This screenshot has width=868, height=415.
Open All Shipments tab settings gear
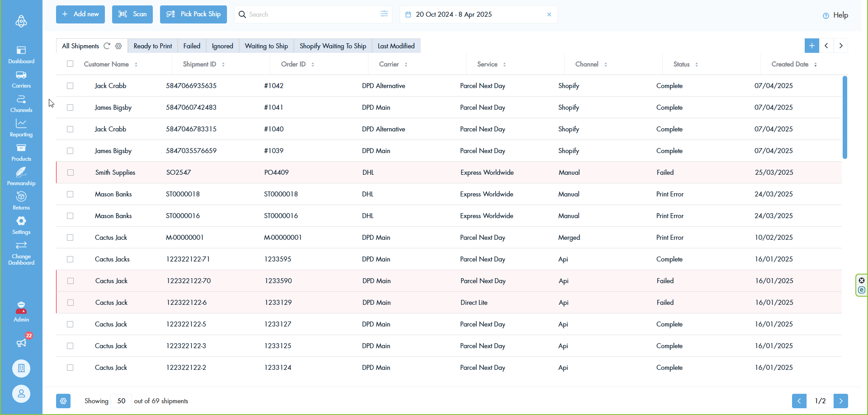coord(118,46)
